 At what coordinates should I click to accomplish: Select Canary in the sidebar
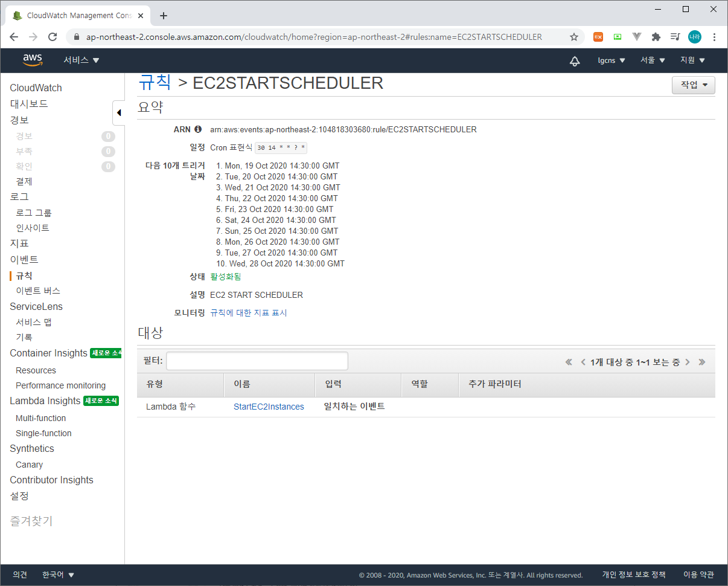29,465
